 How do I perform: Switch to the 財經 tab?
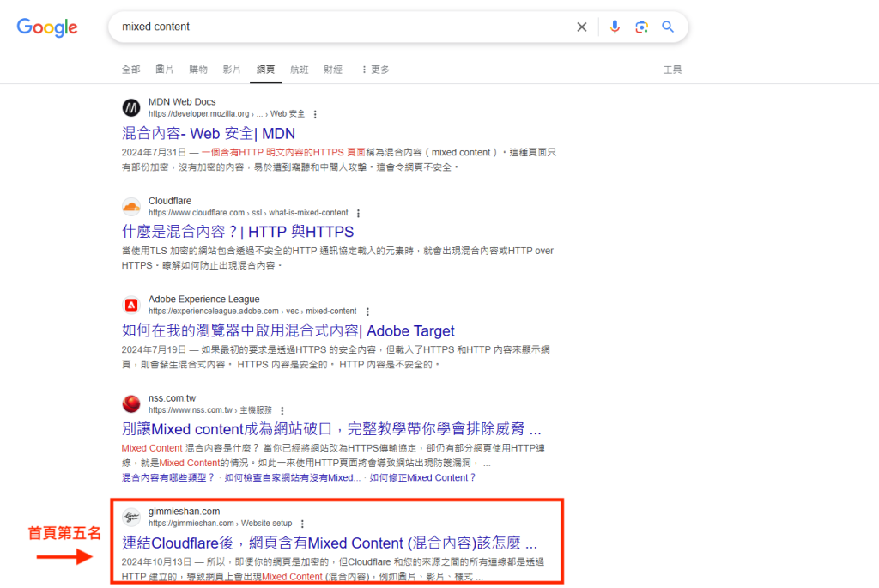coord(333,70)
